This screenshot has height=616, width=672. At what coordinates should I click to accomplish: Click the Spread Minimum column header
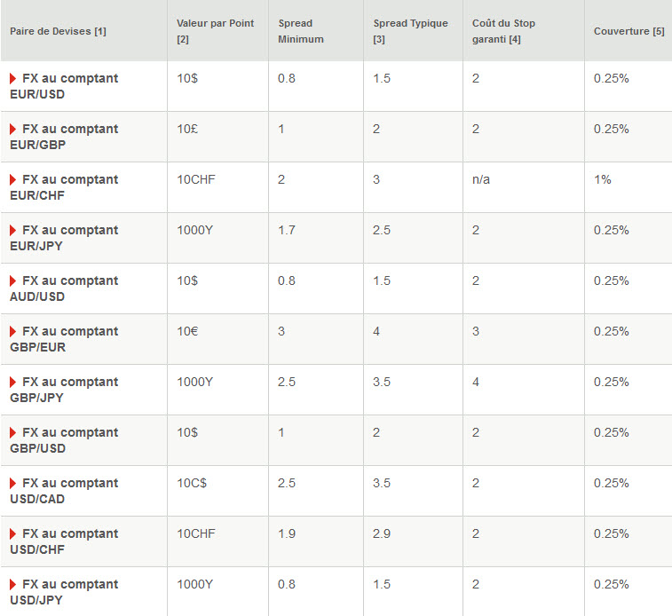pos(301,31)
